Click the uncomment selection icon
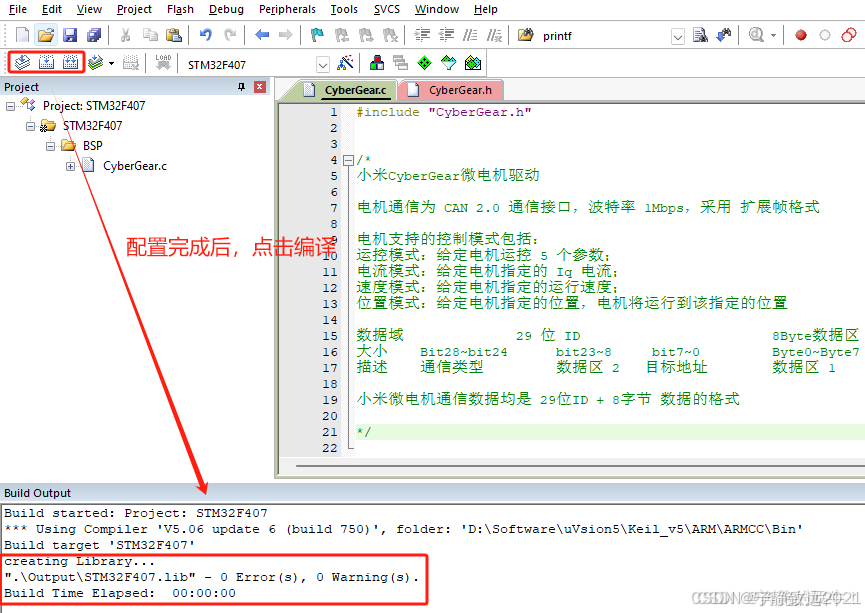865x613 pixels. pyautogui.click(x=494, y=35)
